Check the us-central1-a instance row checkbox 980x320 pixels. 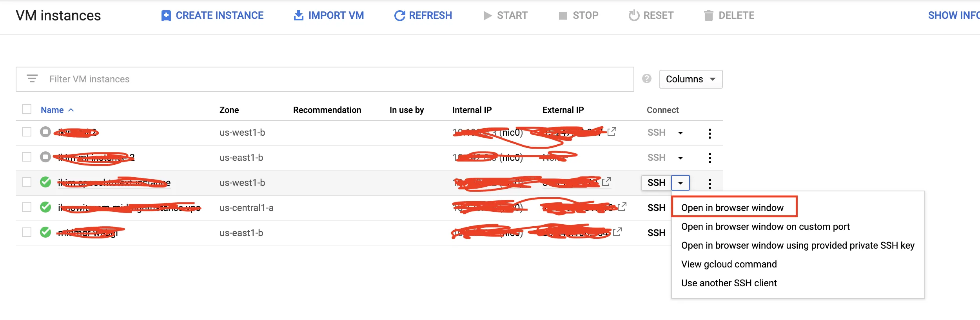tap(27, 207)
